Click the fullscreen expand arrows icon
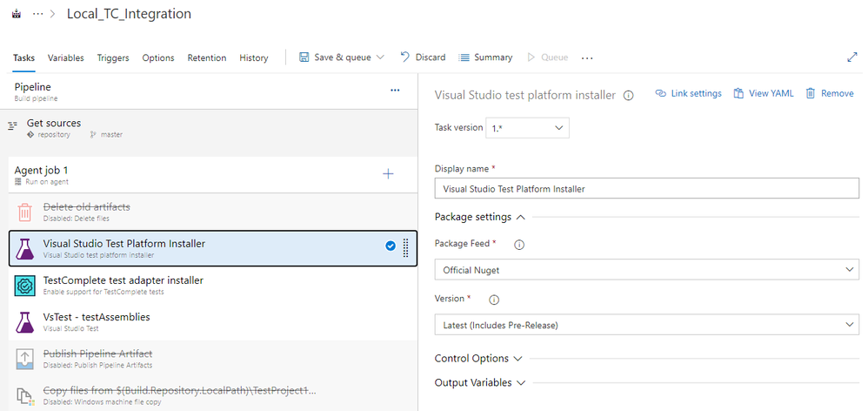 pos(851,57)
